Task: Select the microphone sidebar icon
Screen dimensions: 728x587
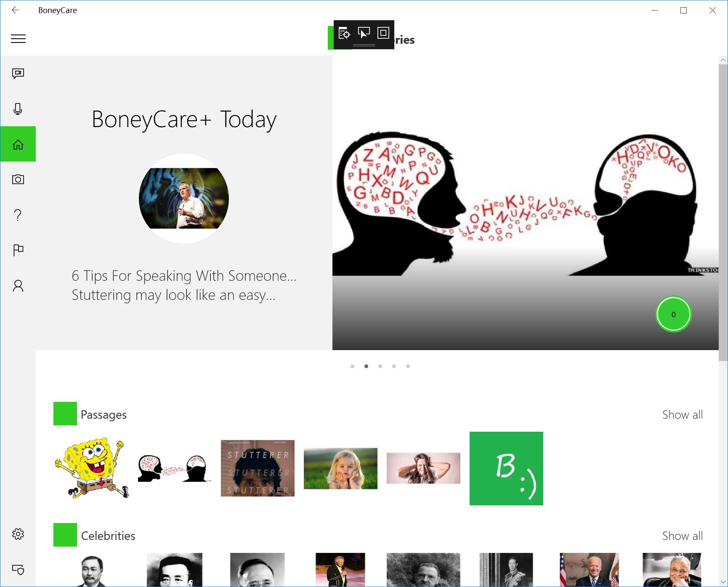Action: click(x=18, y=109)
